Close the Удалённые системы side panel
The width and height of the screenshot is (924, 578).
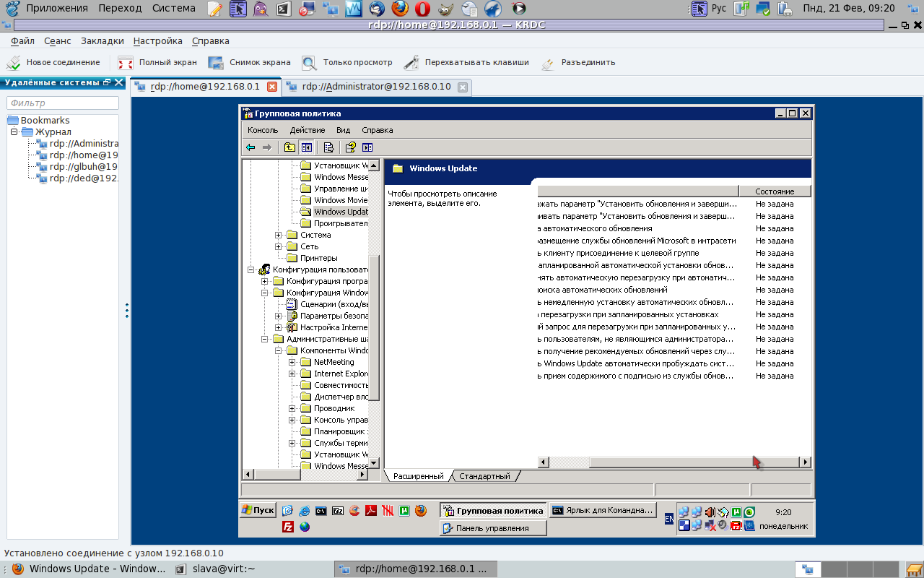pyautogui.click(x=119, y=82)
